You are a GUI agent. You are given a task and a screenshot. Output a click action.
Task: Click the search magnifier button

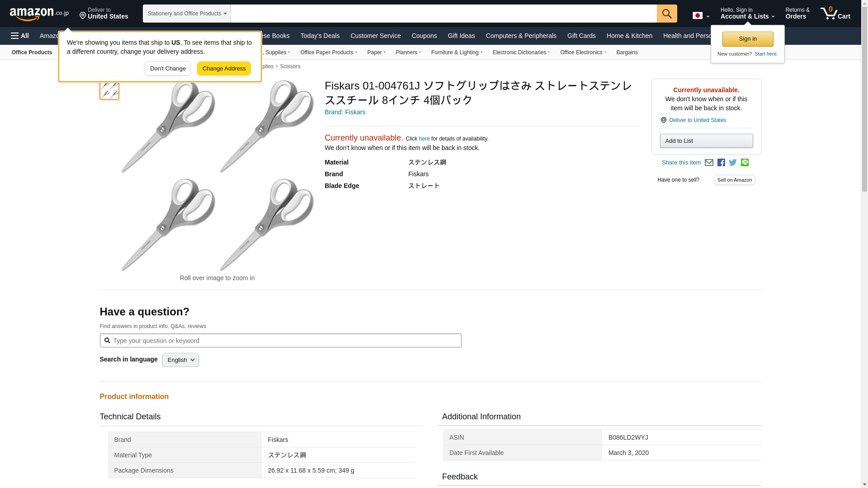click(x=666, y=14)
